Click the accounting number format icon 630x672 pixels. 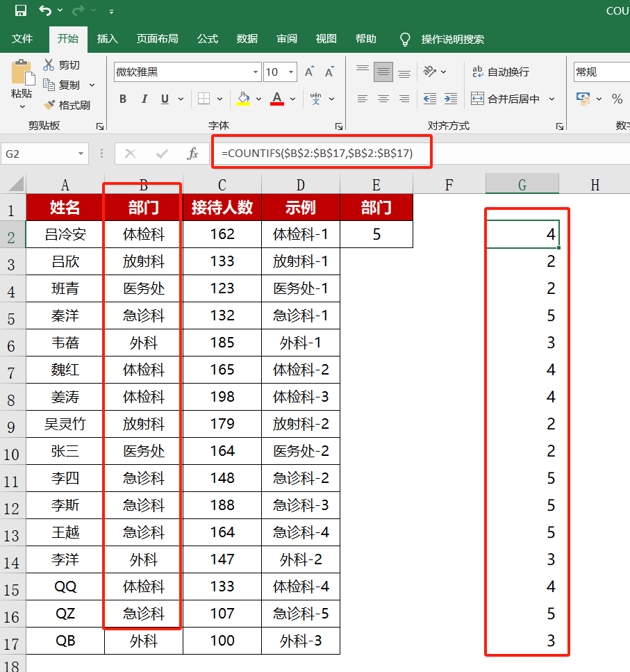[583, 99]
